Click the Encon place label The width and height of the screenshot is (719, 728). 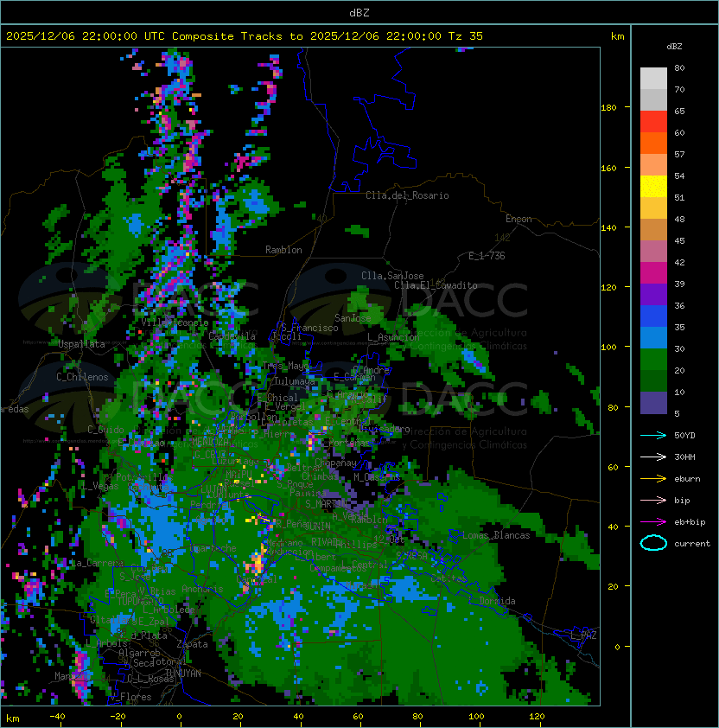[x=519, y=219]
